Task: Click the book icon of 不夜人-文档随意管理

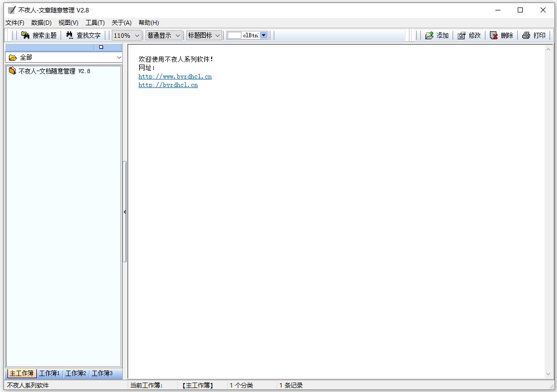Action: coord(12,71)
